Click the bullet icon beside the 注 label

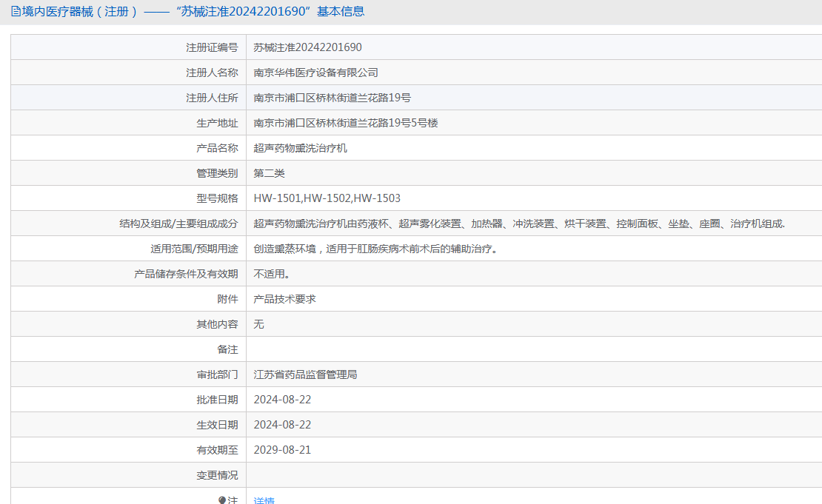221,500
